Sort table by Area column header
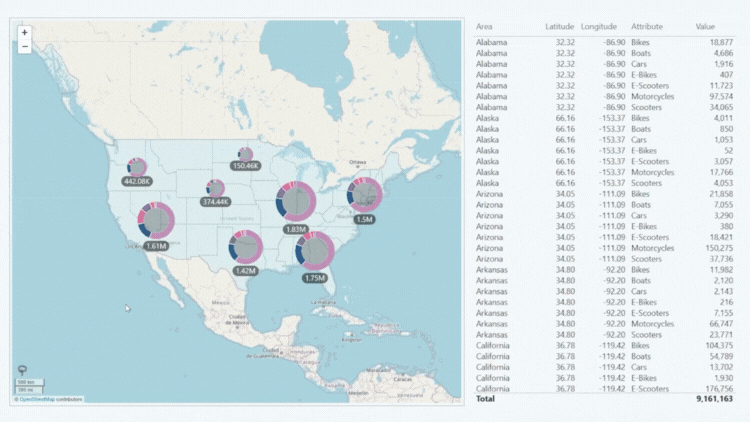Image resolution: width=750 pixels, height=422 pixels. [x=484, y=27]
